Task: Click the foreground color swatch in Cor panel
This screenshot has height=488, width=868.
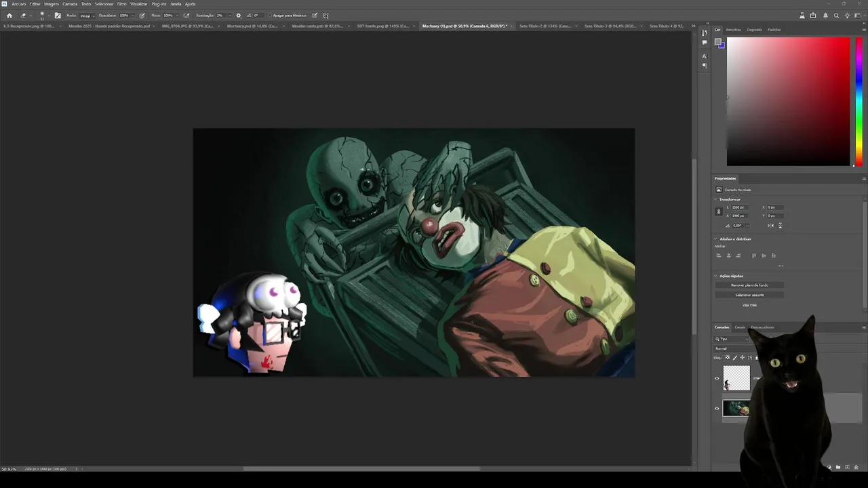Action: point(719,43)
